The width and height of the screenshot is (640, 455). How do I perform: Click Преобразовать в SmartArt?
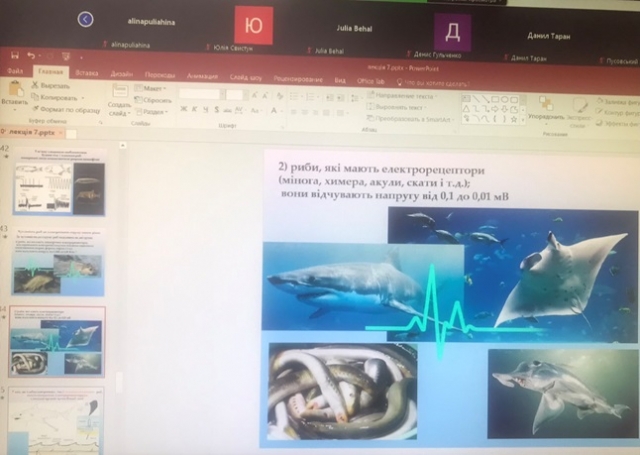410,119
